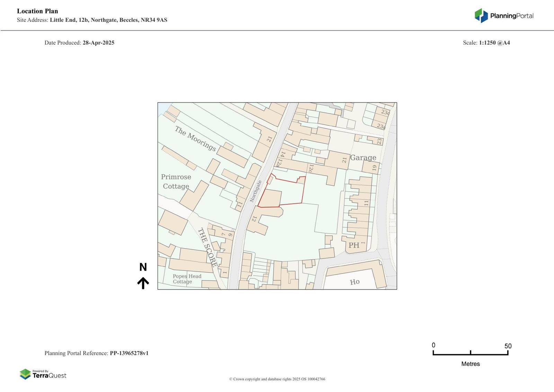This screenshot has height=392, width=554.
Task: Click the letter N above the arrow
Action: (143, 267)
